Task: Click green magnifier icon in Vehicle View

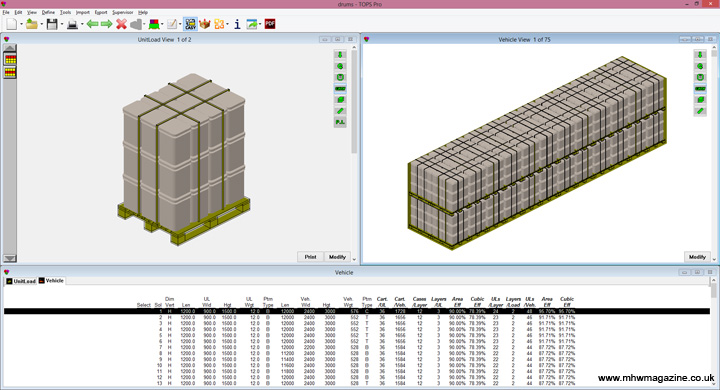Action: click(x=700, y=66)
